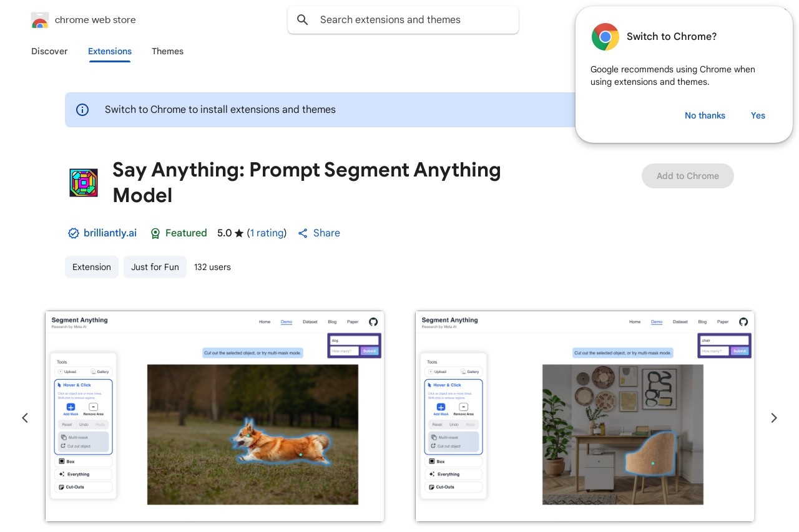
Task: Show the next screenshot with right arrow
Action: (774, 418)
